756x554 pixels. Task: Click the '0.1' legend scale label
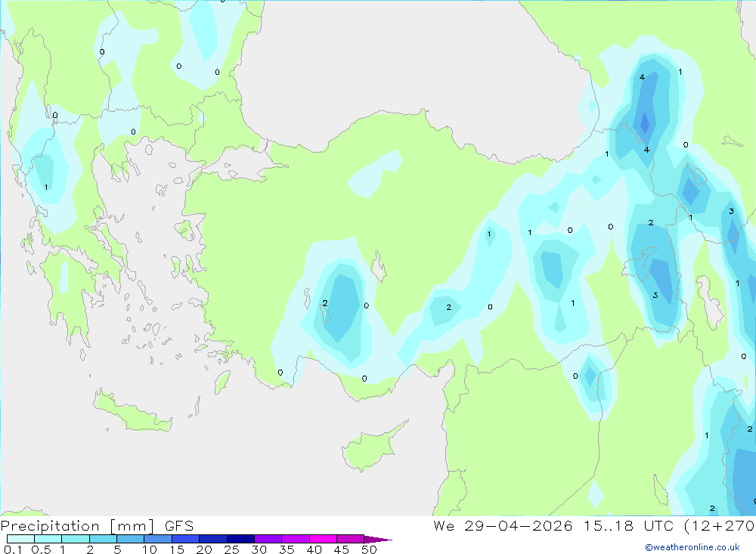coord(13,549)
